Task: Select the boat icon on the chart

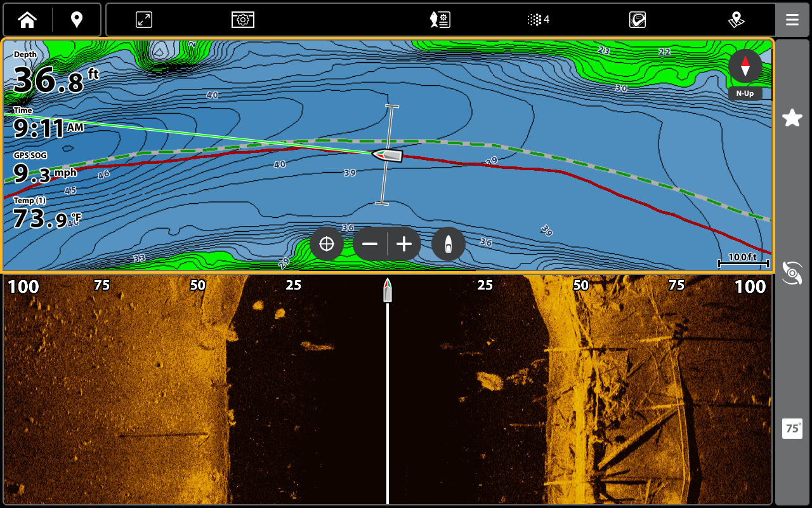Action: click(387, 155)
